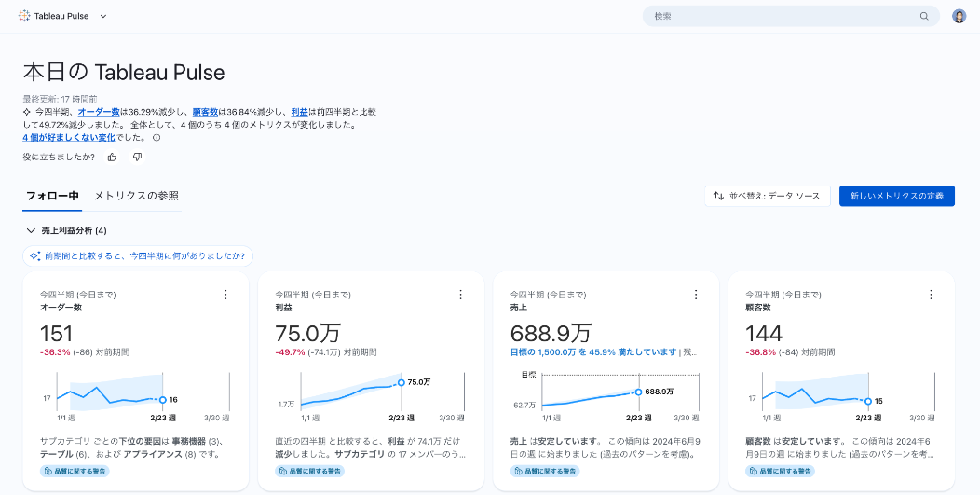Click the 151 value on オーダー数 card

57,333
